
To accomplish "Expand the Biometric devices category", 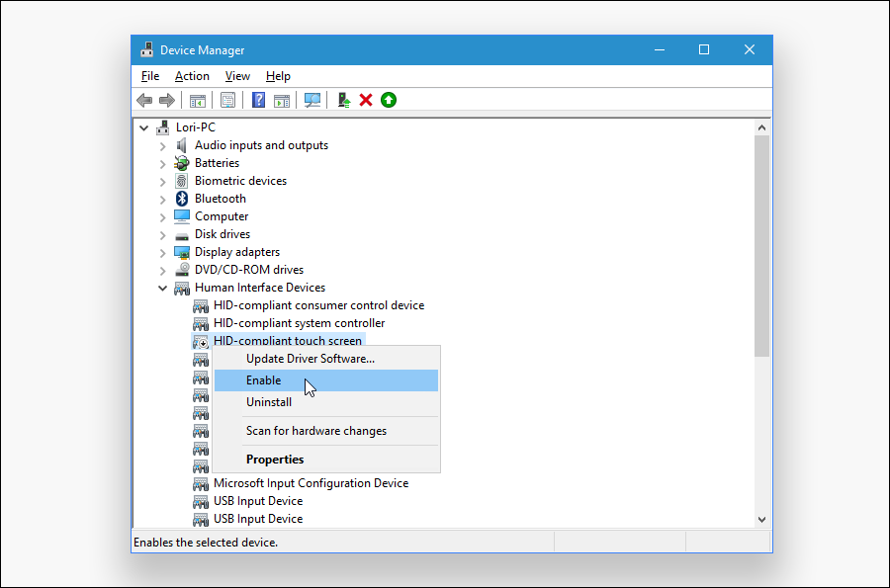I will (163, 182).
